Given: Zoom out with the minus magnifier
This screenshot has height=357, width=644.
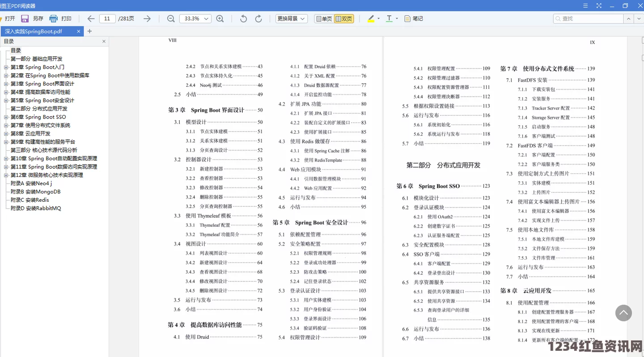Looking at the screenshot, I should coord(171,18).
